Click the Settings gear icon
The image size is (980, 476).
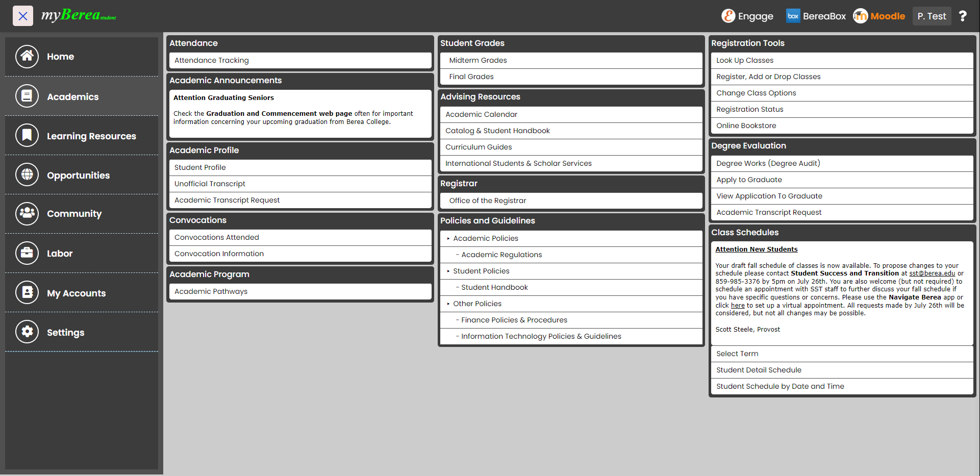tap(27, 332)
